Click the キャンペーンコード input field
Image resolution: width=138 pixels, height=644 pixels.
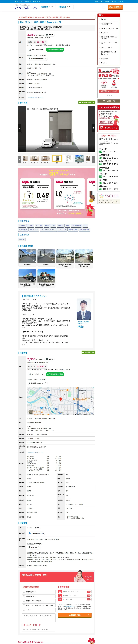coord(39,630)
